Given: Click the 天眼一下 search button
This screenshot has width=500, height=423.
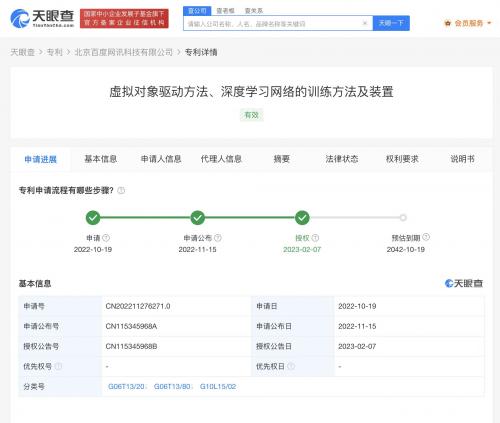Looking at the screenshot, I should [x=391, y=23].
